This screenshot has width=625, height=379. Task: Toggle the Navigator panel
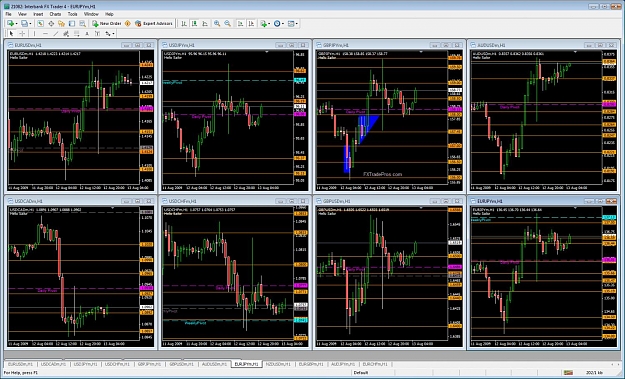pos(61,24)
